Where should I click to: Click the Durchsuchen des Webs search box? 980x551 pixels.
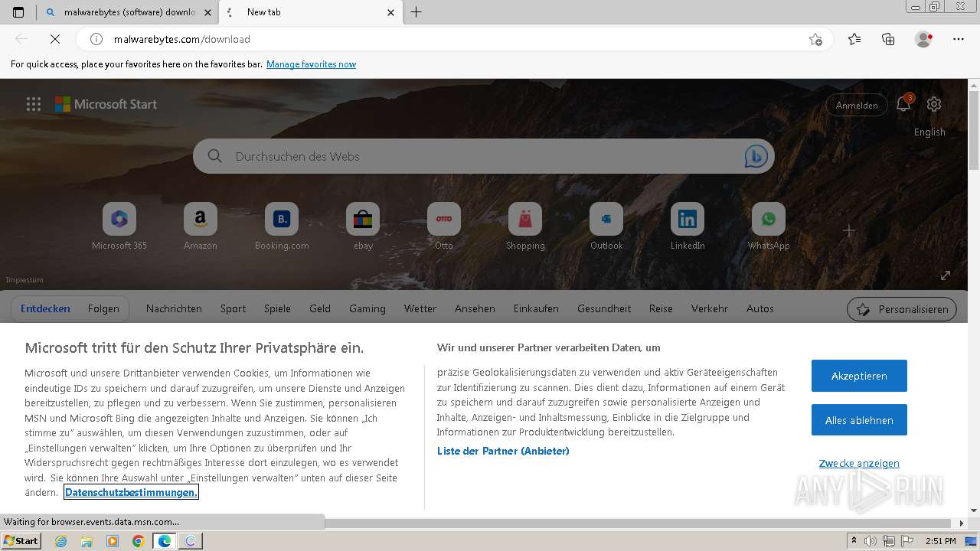[484, 156]
